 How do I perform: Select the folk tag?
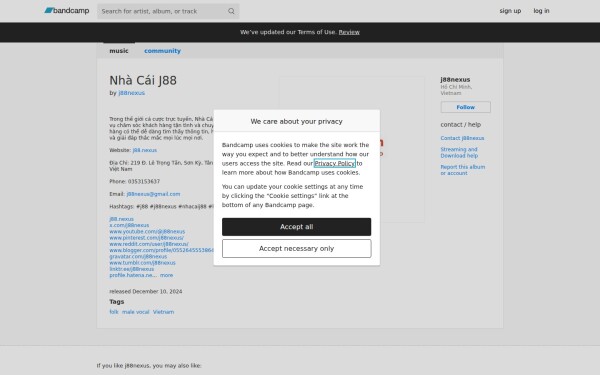pyautogui.click(x=114, y=312)
